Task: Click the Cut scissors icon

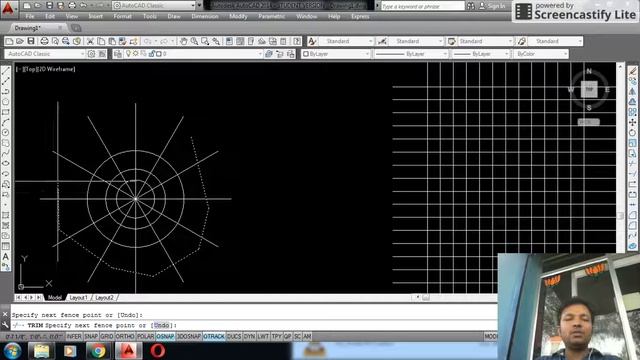Action: (90, 41)
